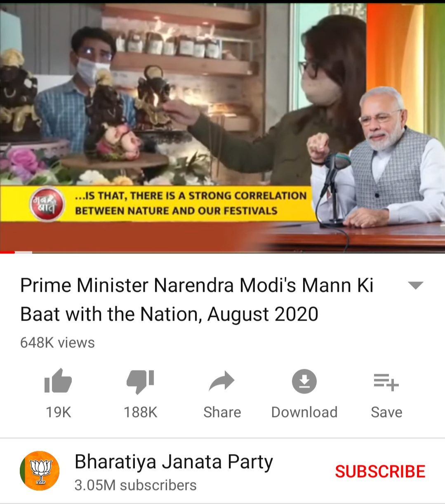Tap the Mann Ki Baat red logo badge
The height and width of the screenshot is (504, 445).
(47, 204)
